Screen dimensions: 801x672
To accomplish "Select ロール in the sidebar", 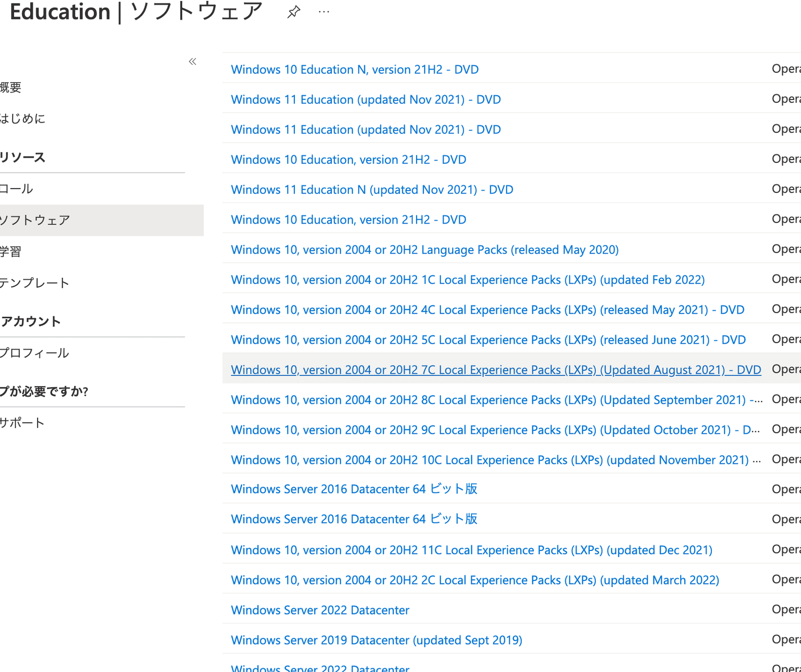I will coord(17,189).
